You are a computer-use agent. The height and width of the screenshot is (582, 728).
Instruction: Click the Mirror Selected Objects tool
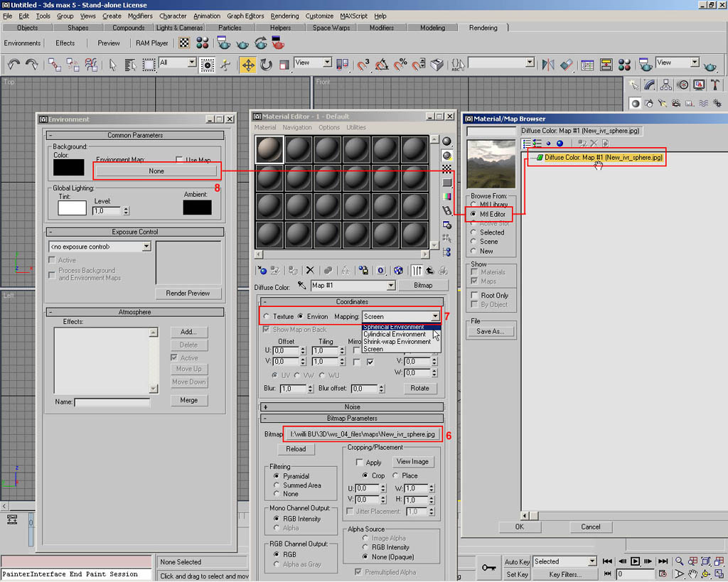548,65
